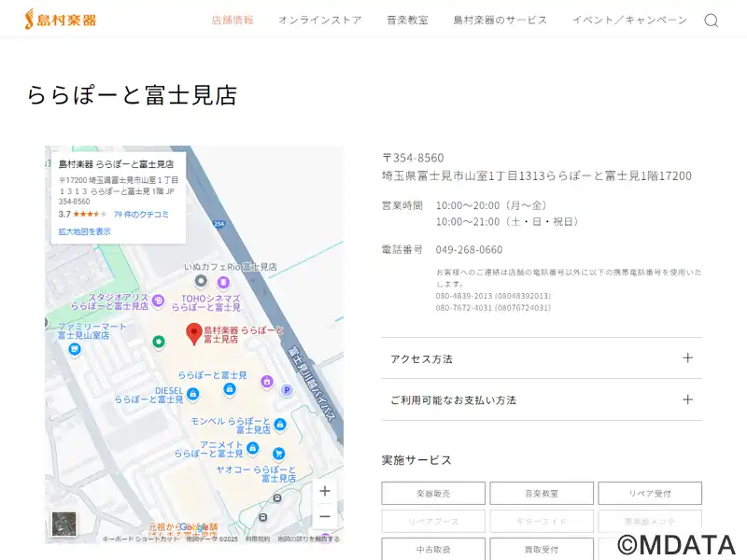Click the スタジオアリス map marker icon

[x=158, y=301]
